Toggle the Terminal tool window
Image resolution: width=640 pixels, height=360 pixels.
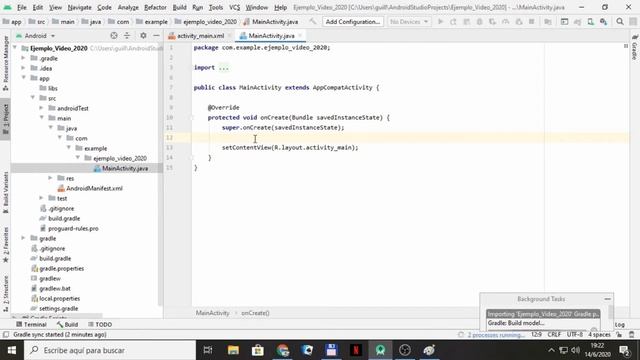coord(31,324)
